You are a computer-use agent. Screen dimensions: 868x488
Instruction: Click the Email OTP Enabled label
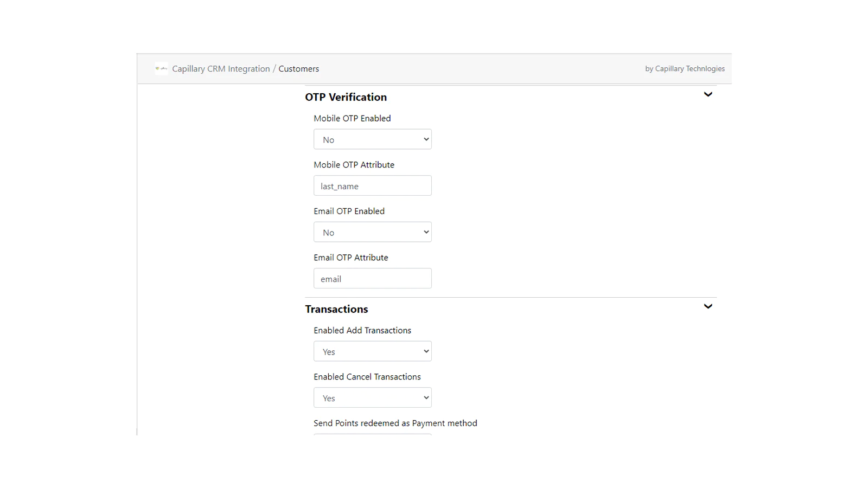pos(349,211)
